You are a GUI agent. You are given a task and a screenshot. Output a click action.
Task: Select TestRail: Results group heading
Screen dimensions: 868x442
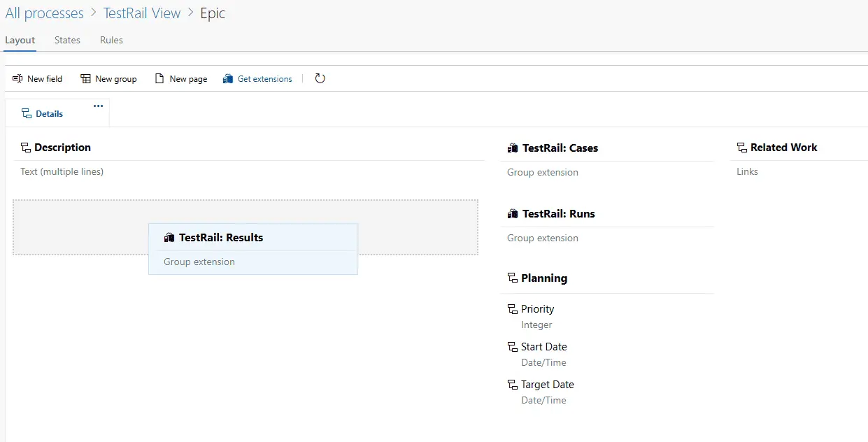click(x=221, y=238)
